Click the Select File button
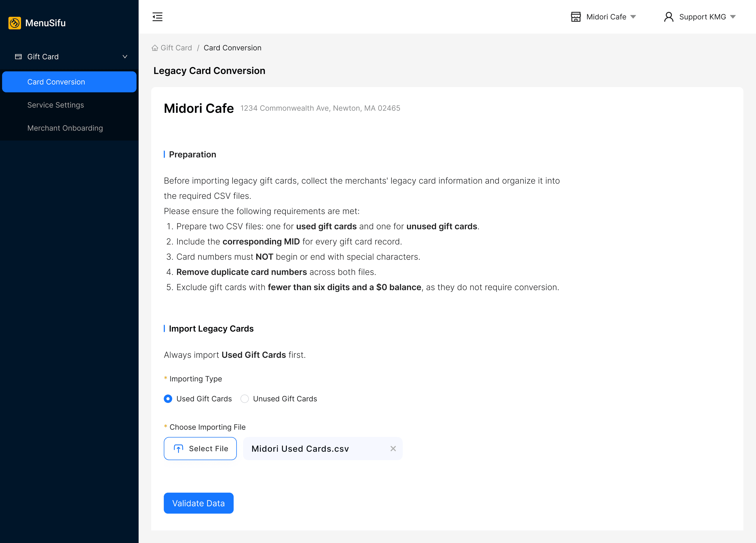This screenshot has height=543, width=756. (200, 449)
